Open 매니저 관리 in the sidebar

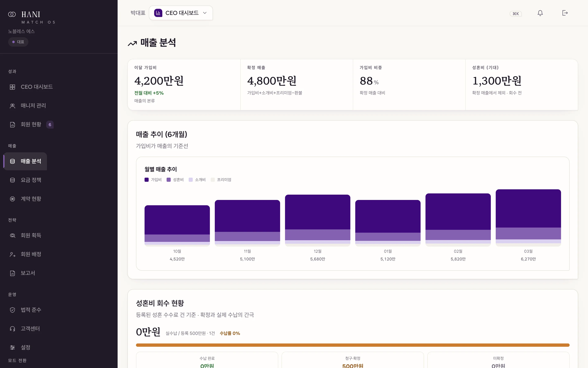pyautogui.click(x=33, y=106)
